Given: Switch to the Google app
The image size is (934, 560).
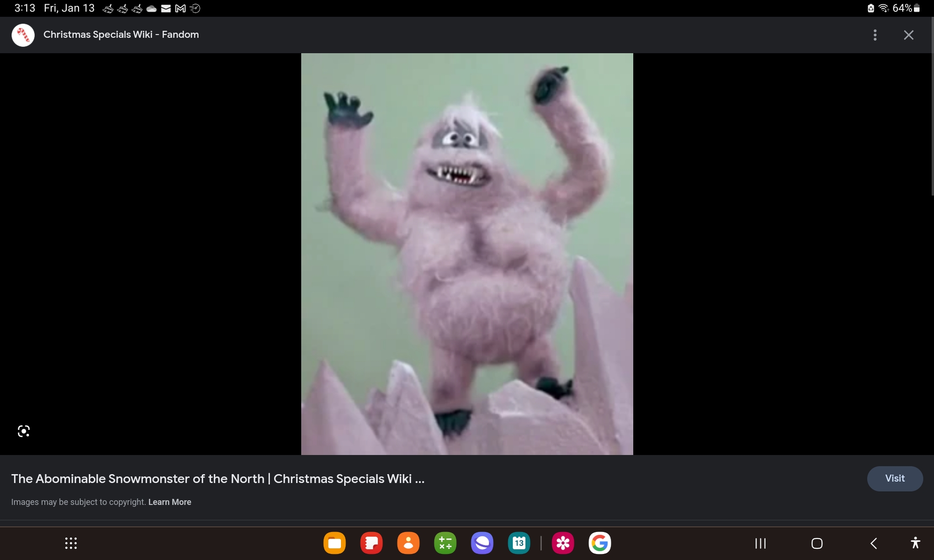Looking at the screenshot, I should click(x=600, y=543).
